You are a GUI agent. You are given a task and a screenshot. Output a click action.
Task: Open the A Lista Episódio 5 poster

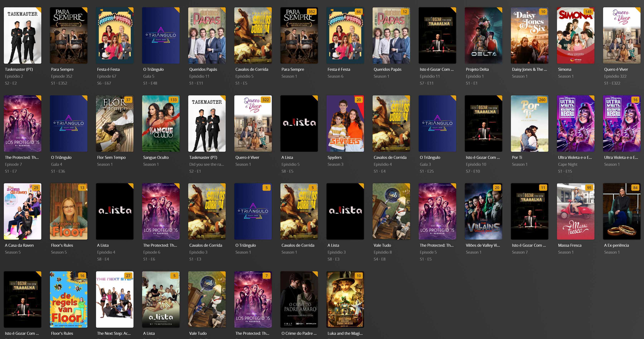coord(299,123)
